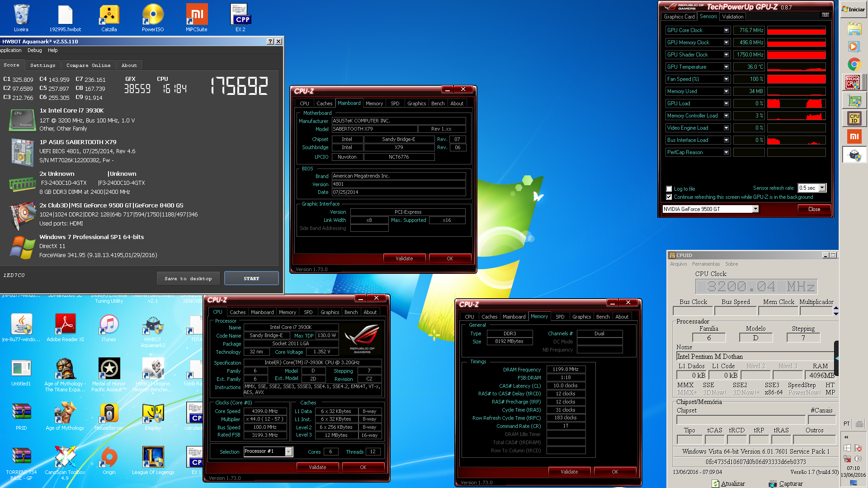Launch PowerISO desktop shortcut
The height and width of the screenshot is (488, 868).
pyautogui.click(x=153, y=18)
